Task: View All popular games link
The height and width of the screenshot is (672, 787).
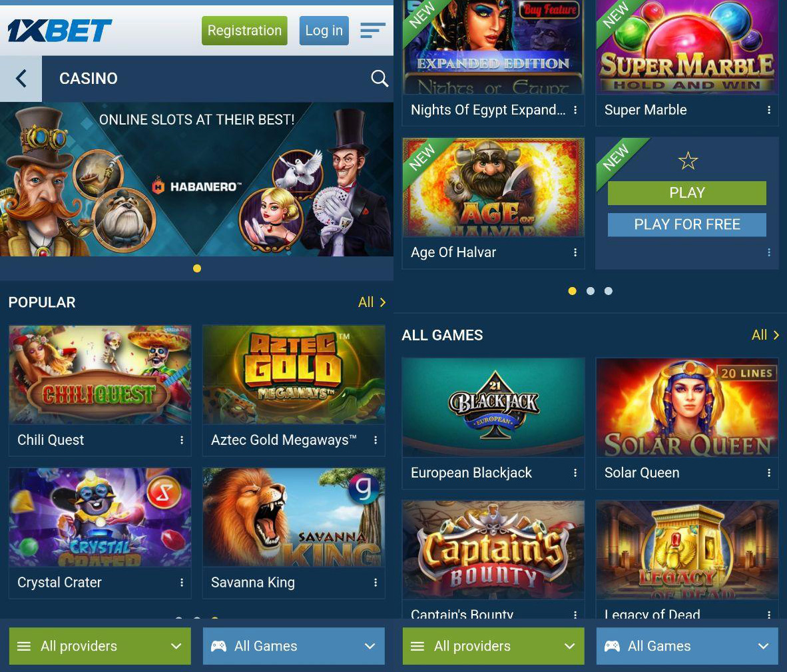Action: click(x=372, y=302)
